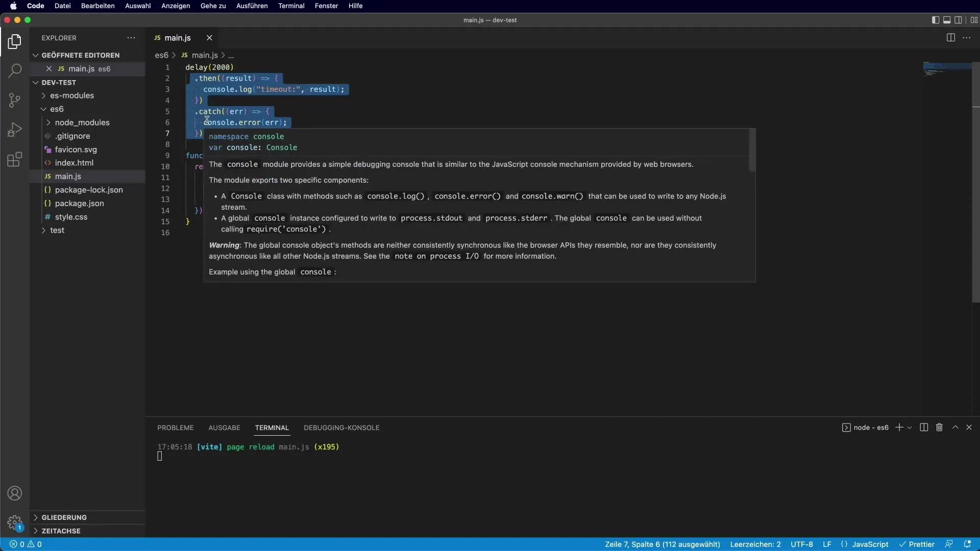
Task: Select main.js in the es6 folder
Action: click(87, 176)
